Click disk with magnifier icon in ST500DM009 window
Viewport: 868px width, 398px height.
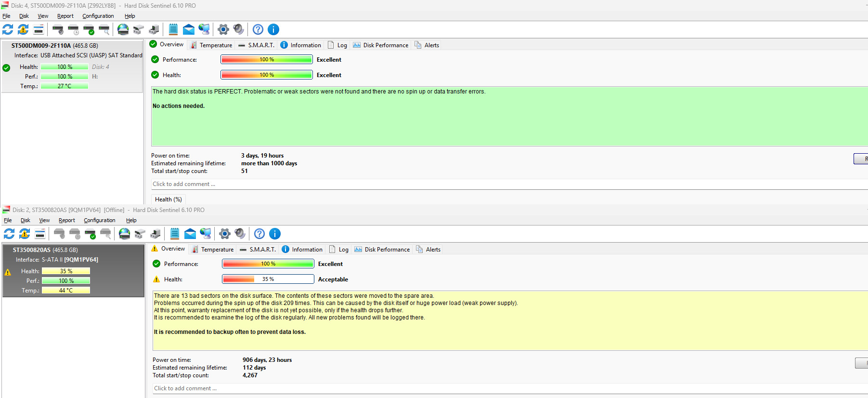104,29
